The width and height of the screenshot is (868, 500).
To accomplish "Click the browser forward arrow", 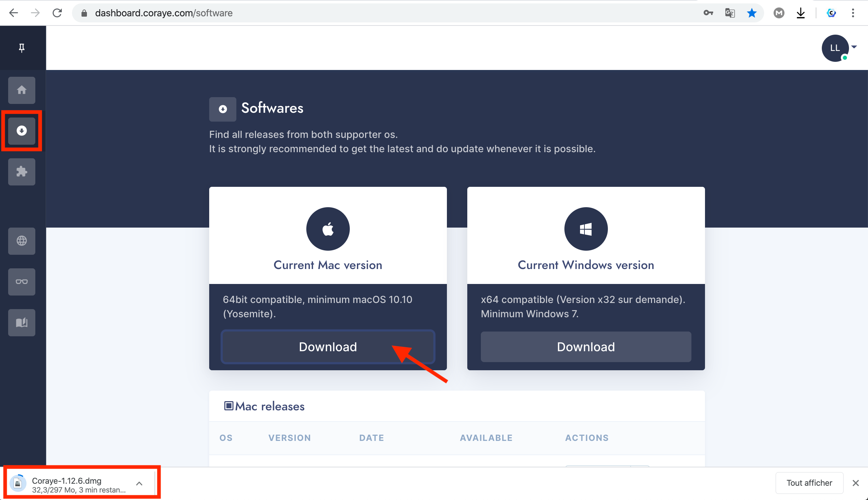I will point(35,13).
